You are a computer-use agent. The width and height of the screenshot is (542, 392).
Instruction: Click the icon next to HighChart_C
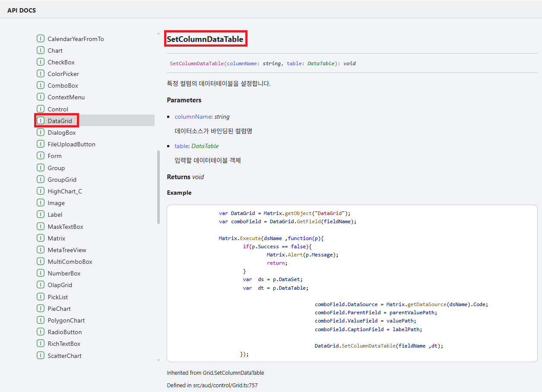click(41, 191)
